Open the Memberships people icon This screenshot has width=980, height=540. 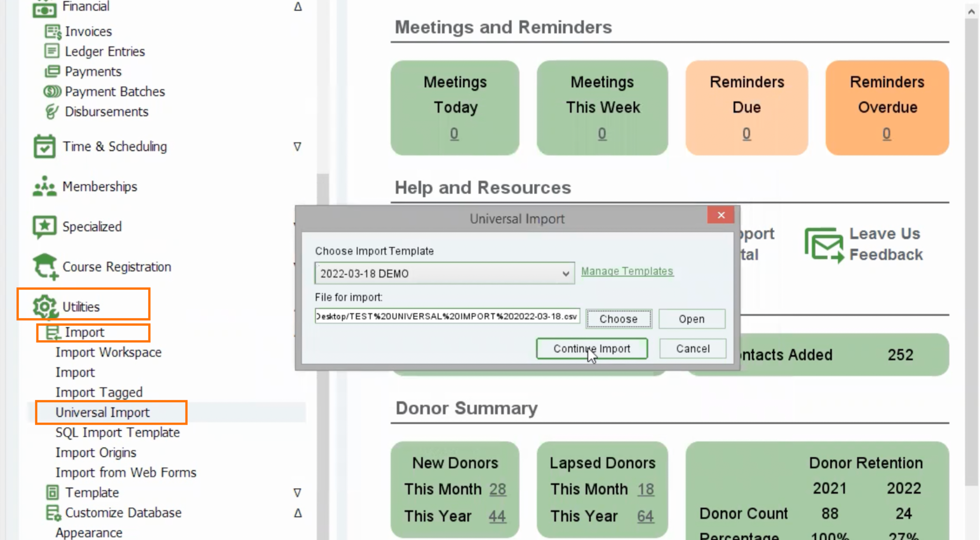pos(44,186)
